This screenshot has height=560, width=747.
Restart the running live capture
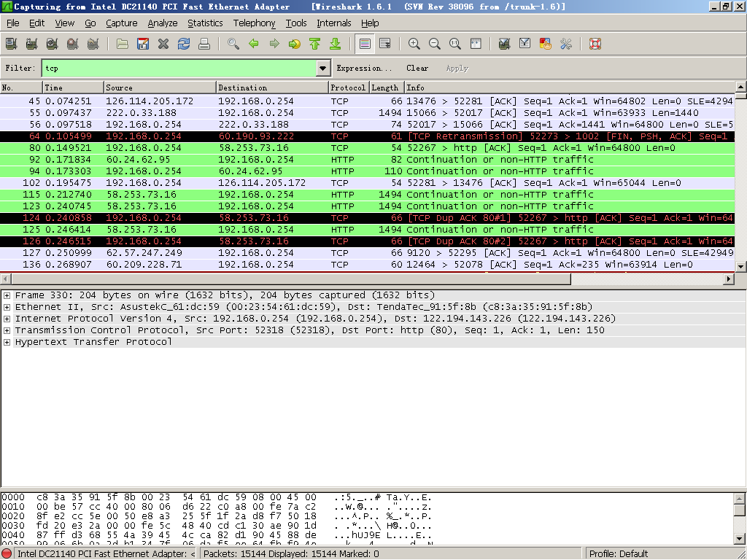click(x=93, y=44)
